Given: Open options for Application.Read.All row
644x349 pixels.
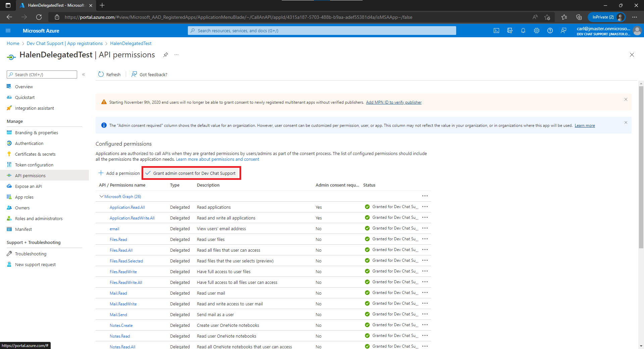Looking at the screenshot, I should pyautogui.click(x=425, y=207).
